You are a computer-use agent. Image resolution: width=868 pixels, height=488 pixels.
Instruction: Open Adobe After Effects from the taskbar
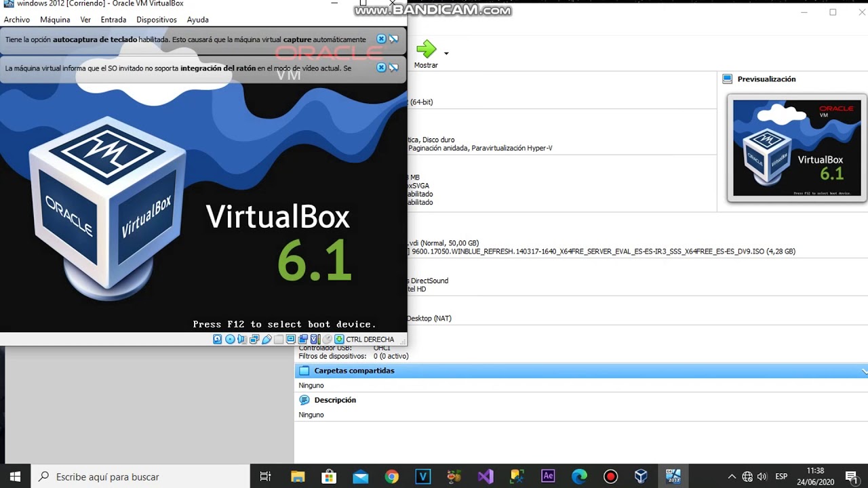coord(548,476)
